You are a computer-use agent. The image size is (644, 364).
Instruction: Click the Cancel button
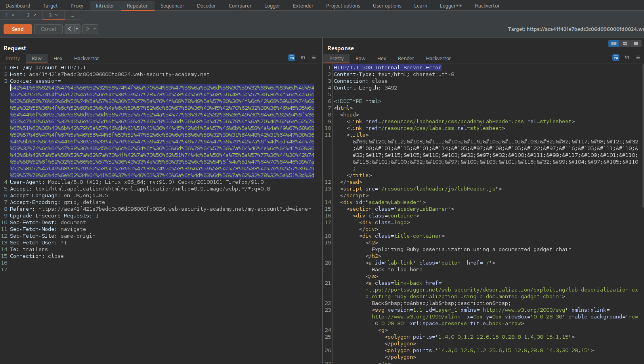click(48, 29)
